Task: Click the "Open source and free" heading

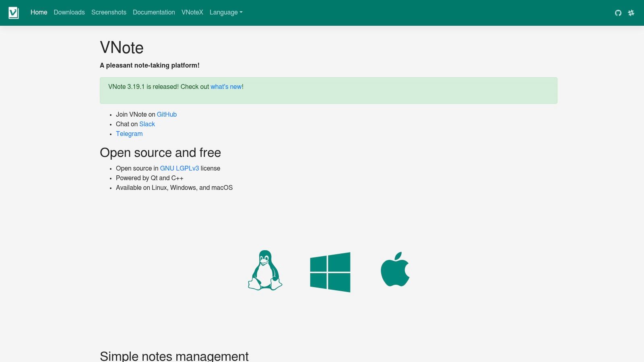Action: pos(160,153)
